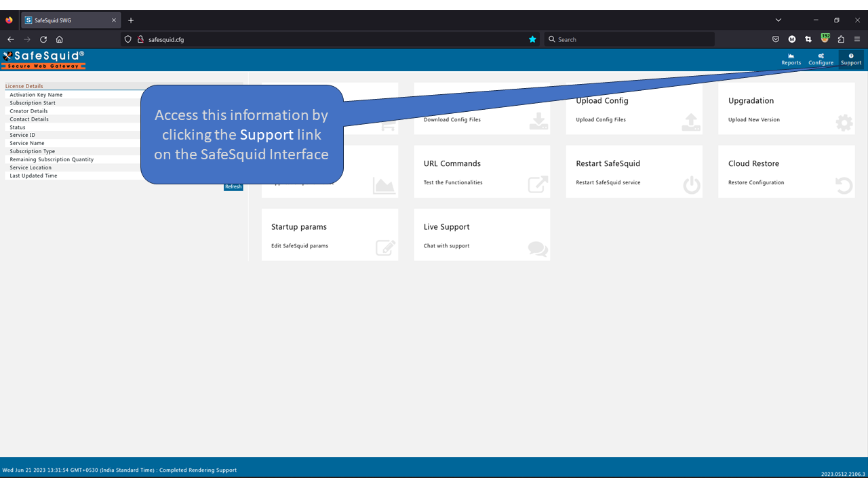Click the site security padlock icon
Image resolution: width=868 pixels, height=488 pixels.
click(140, 39)
